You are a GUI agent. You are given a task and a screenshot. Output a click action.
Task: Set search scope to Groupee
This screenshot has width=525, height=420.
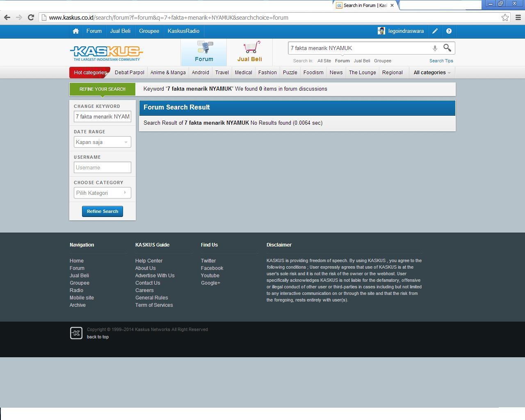(x=383, y=61)
